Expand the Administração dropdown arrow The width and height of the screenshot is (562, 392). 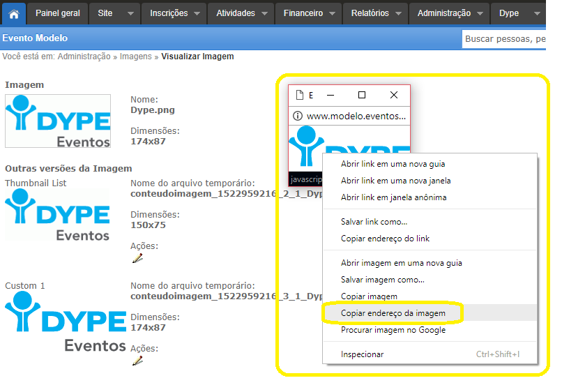[480, 14]
